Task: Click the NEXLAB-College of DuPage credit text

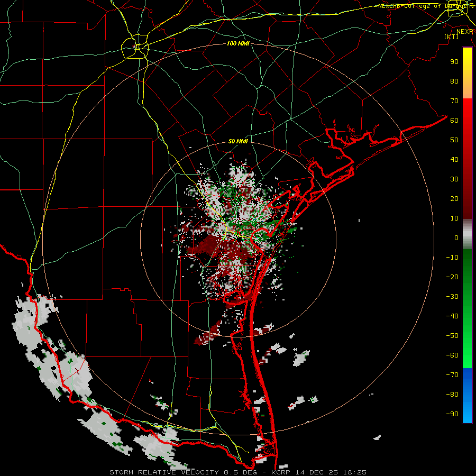Action: pyautogui.click(x=426, y=6)
